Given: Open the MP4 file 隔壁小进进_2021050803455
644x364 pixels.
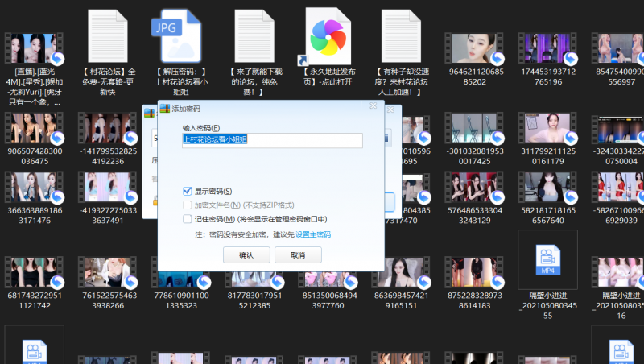Looking at the screenshot, I should pyautogui.click(x=547, y=259).
